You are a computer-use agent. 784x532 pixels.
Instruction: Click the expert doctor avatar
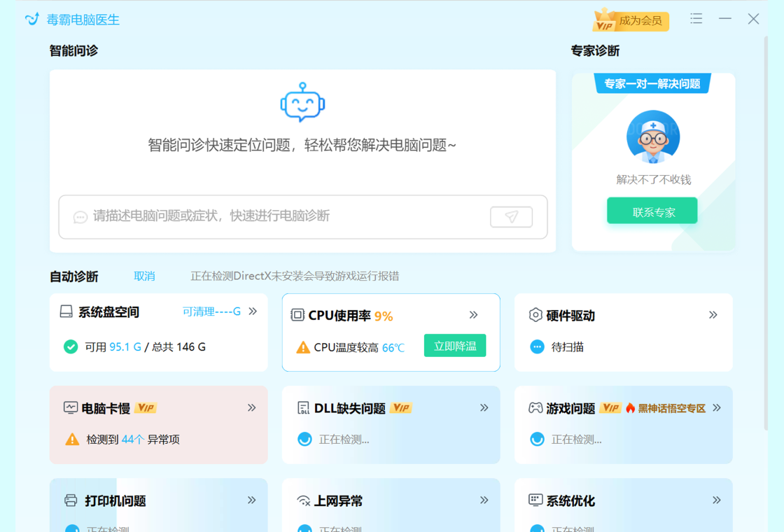point(652,137)
